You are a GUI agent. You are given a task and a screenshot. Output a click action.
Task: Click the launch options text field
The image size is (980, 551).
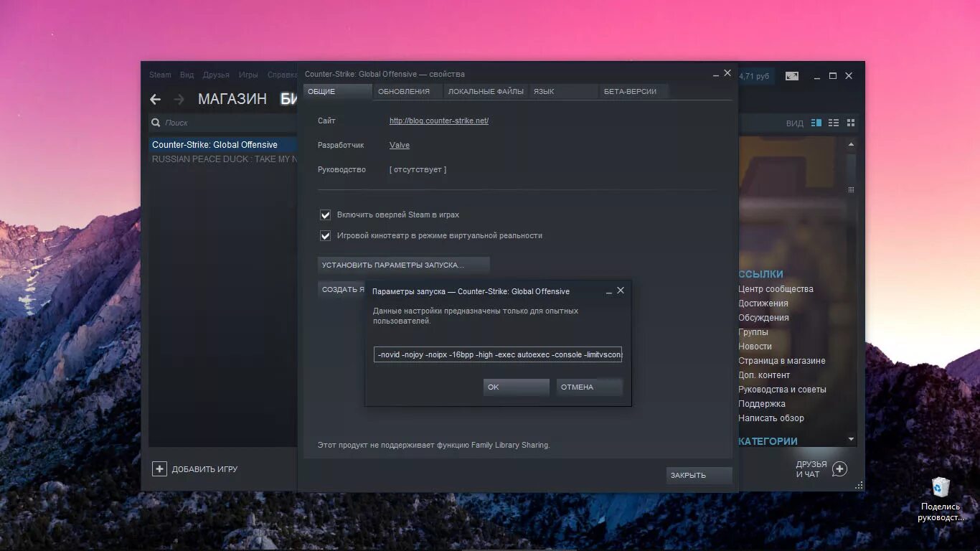pyautogui.click(x=498, y=354)
